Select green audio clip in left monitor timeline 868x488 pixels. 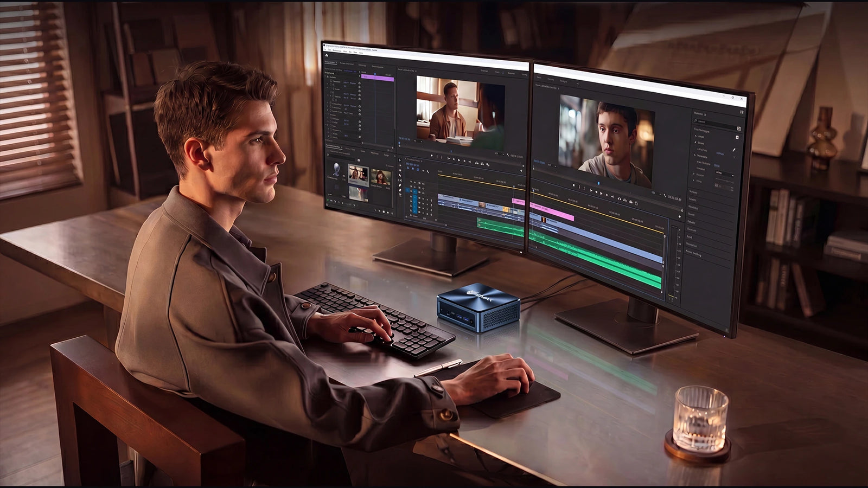pyautogui.click(x=501, y=226)
